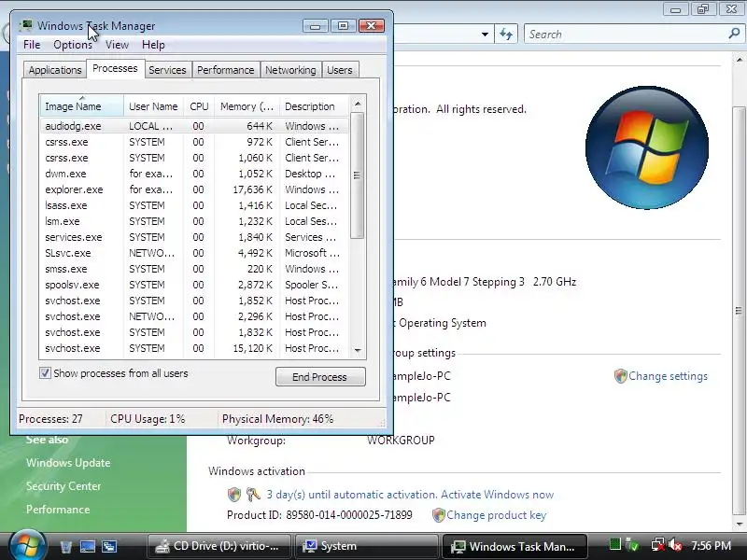The width and height of the screenshot is (747, 560).
Task: Open Windows Update under See also
Action: click(x=68, y=463)
